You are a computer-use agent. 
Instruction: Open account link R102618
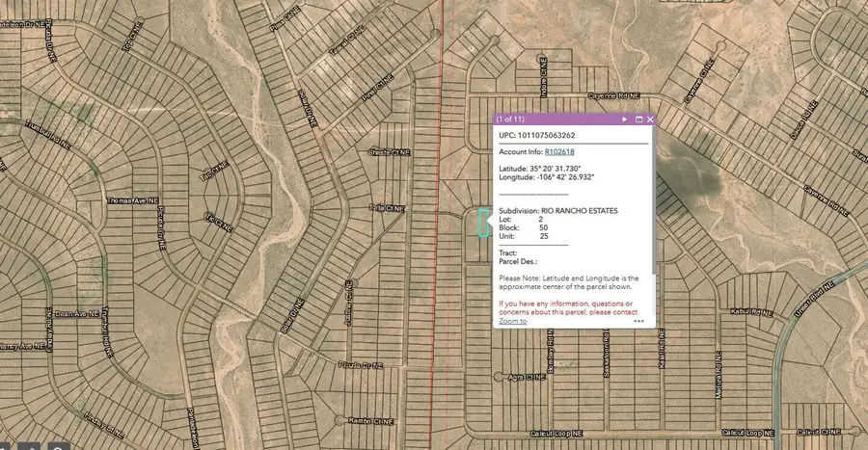[x=559, y=151]
